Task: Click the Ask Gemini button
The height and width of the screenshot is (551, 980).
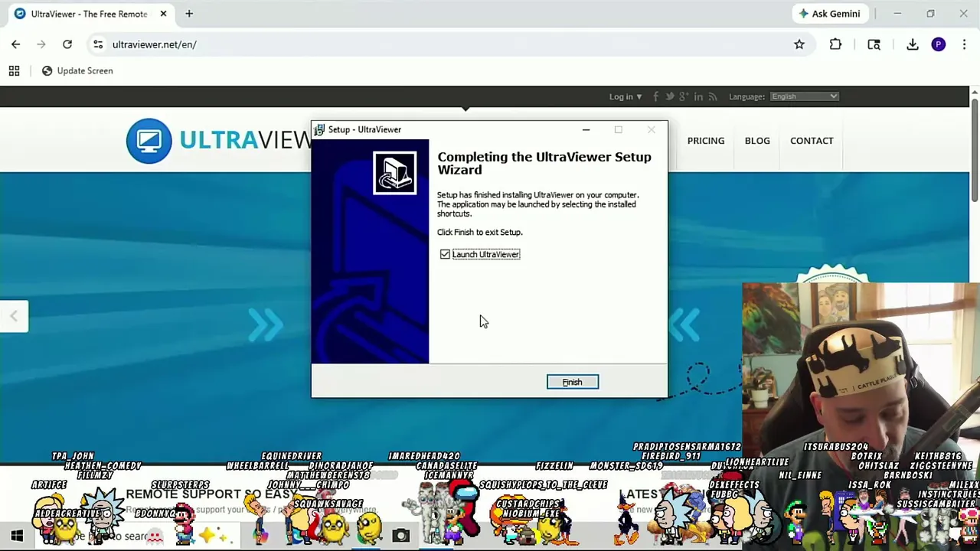Action: [x=829, y=14]
